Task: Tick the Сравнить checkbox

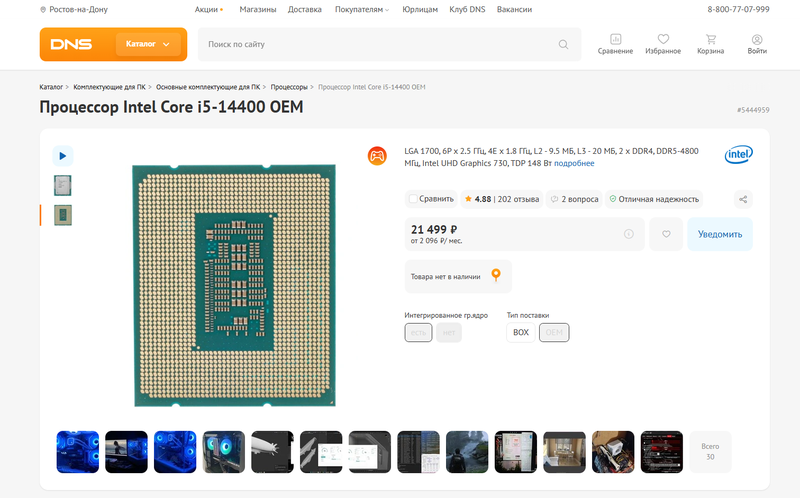Action: tap(413, 199)
